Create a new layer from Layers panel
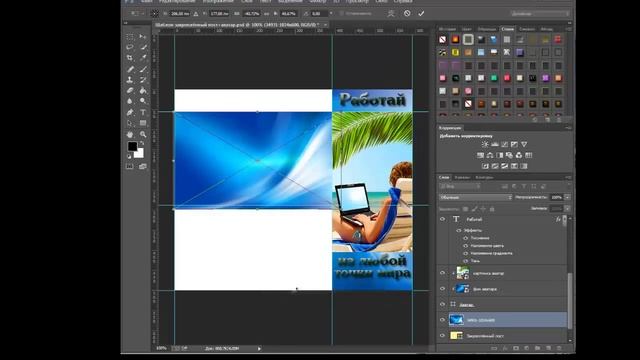 point(548,349)
